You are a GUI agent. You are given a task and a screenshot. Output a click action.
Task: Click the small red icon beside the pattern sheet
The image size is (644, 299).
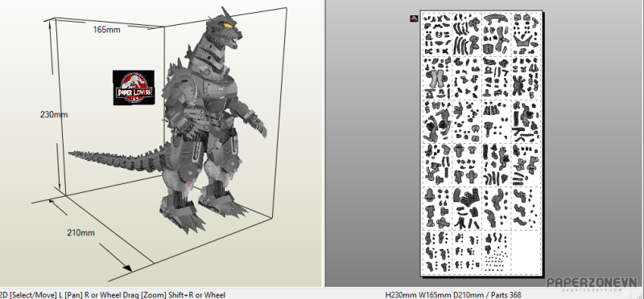click(x=414, y=18)
